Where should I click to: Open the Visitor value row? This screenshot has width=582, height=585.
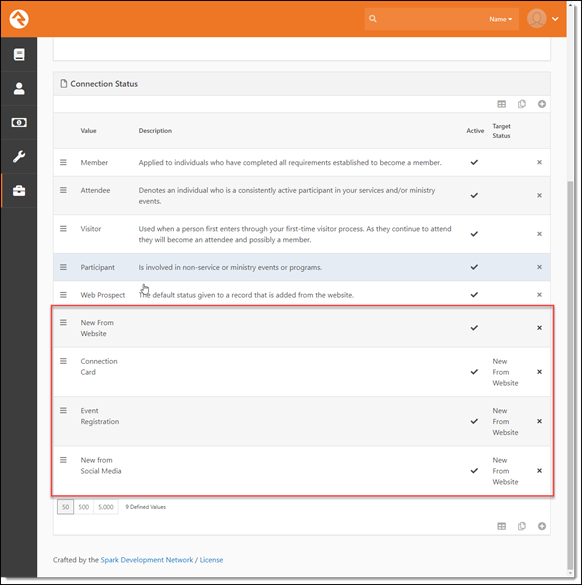coord(301,234)
